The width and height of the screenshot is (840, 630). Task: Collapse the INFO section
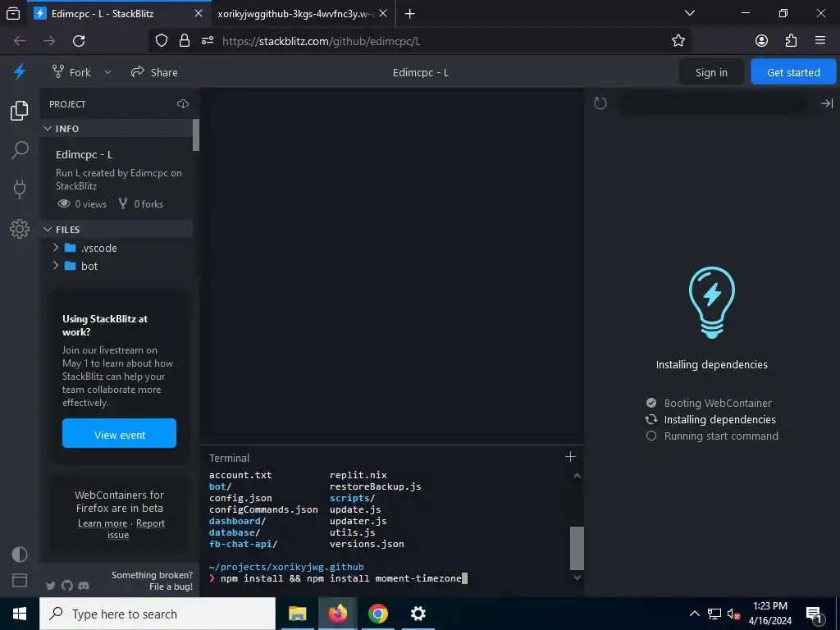click(x=116, y=129)
